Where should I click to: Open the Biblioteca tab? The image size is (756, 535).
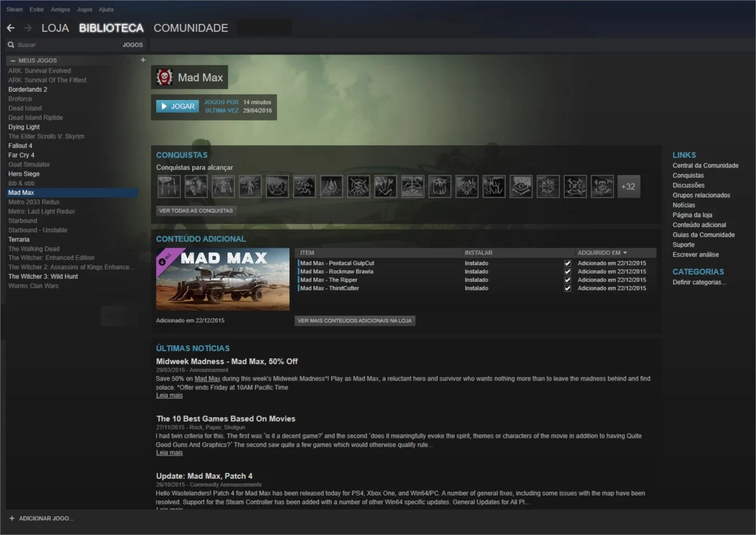pos(111,28)
